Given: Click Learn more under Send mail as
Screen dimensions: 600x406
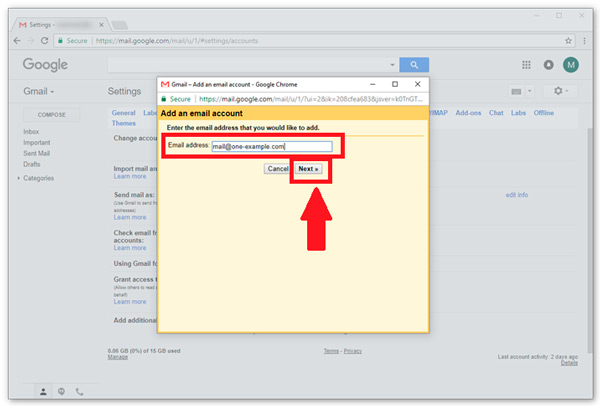Looking at the screenshot, I should point(130,217).
